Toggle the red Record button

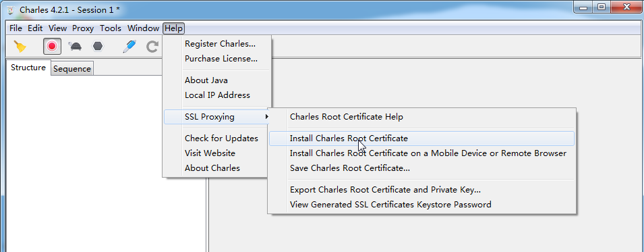click(52, 46)
